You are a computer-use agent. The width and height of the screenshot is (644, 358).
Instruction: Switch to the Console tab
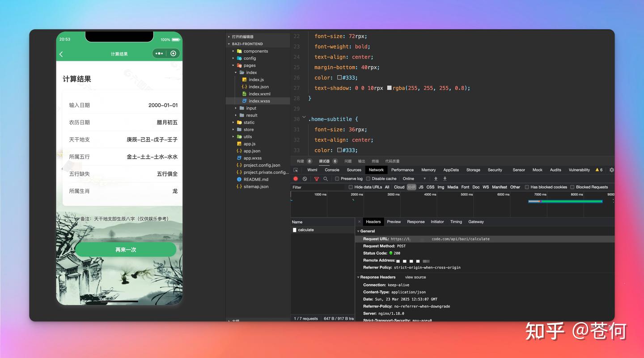(x=332, y=170)
